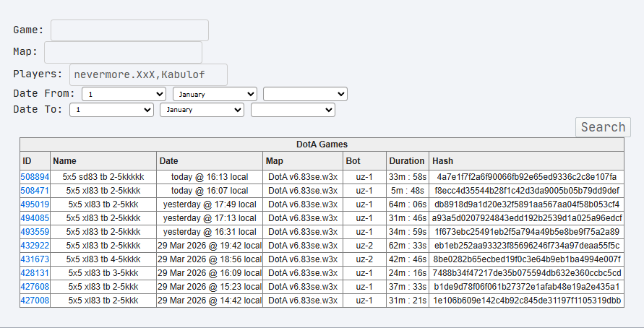
Task: Open game ID 508471 link
Action: click(x=35, y=191)
